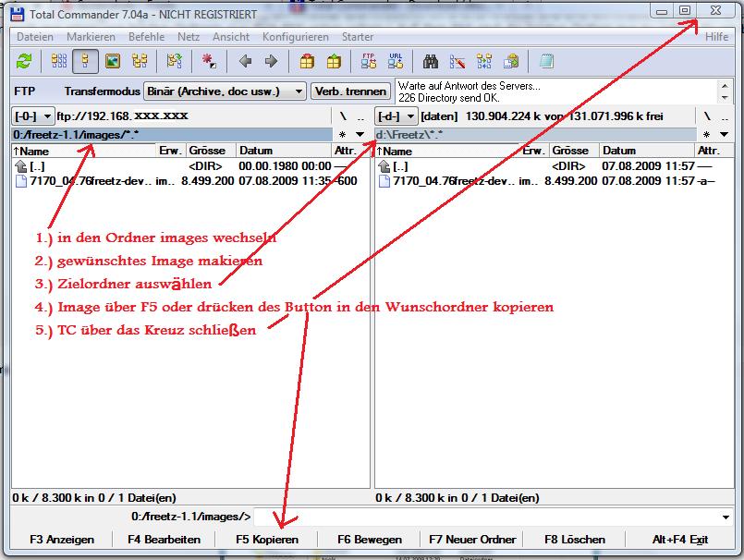The image size is (744, 560).
Task: Select the 7170_04.76freetz-dev file in left panel
Action: click(89, 181)
